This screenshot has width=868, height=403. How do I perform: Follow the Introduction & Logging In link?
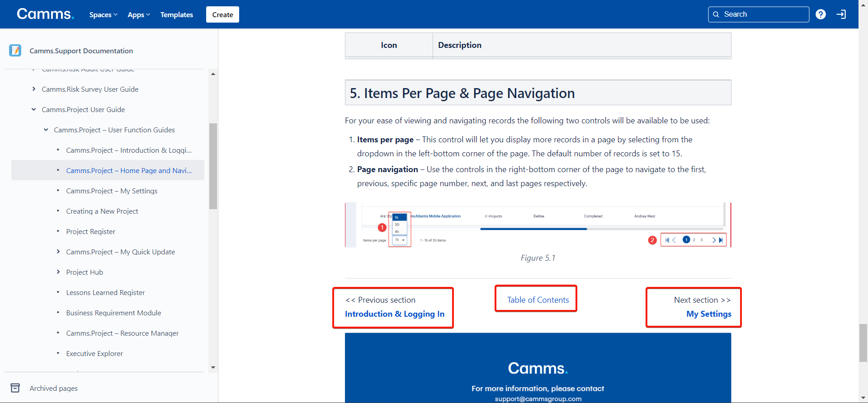pyautogui.click(x=395, y=314)
